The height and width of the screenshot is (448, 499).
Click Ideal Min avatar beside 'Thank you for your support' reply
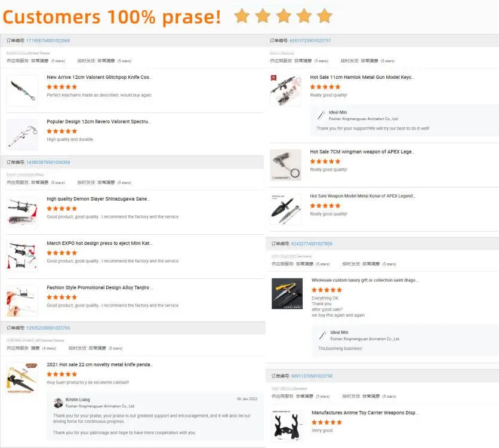321,115
